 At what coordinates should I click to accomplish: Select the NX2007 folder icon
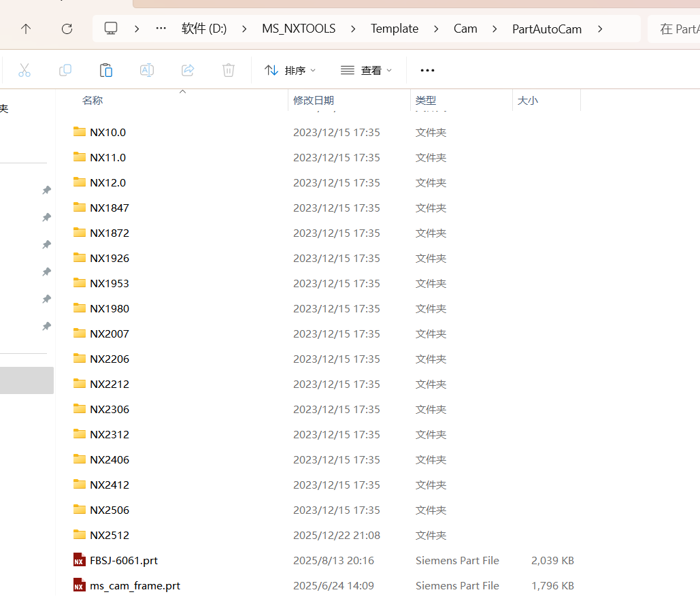80,333
